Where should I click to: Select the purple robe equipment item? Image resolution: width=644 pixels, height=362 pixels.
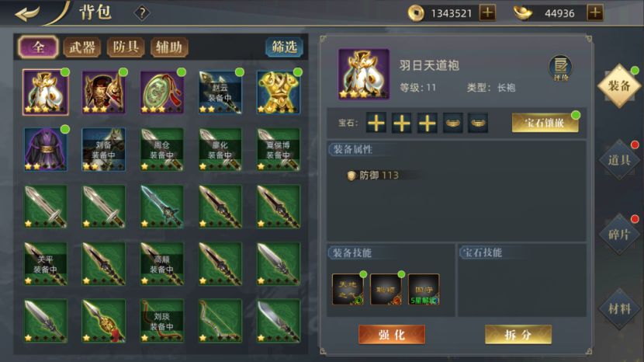(x=46, y=149)
